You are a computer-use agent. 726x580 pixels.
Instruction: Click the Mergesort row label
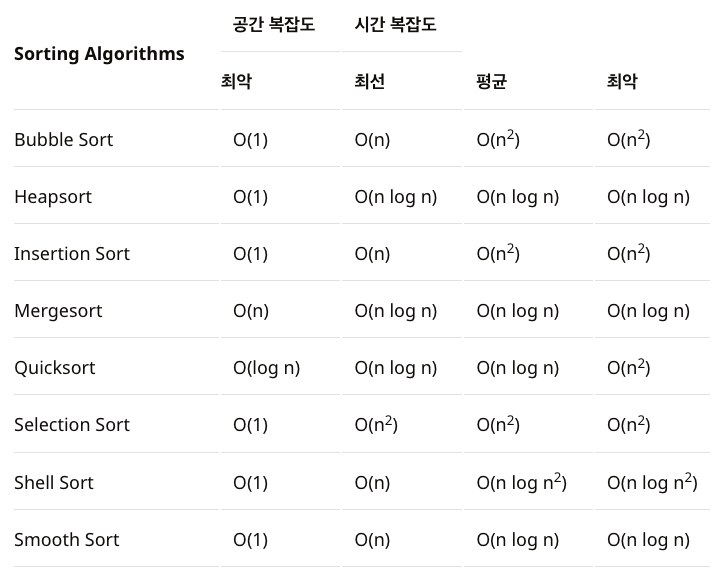(58, 311)
